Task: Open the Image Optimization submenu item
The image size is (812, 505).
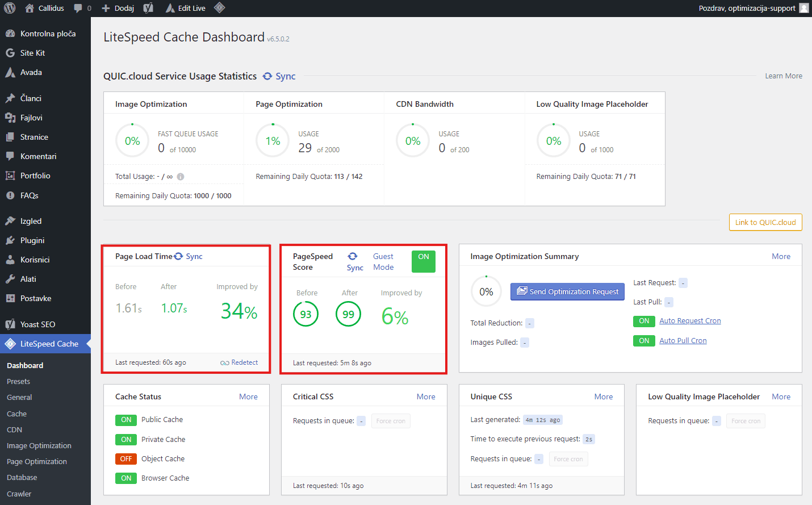Action: click(x=39, y=446)
